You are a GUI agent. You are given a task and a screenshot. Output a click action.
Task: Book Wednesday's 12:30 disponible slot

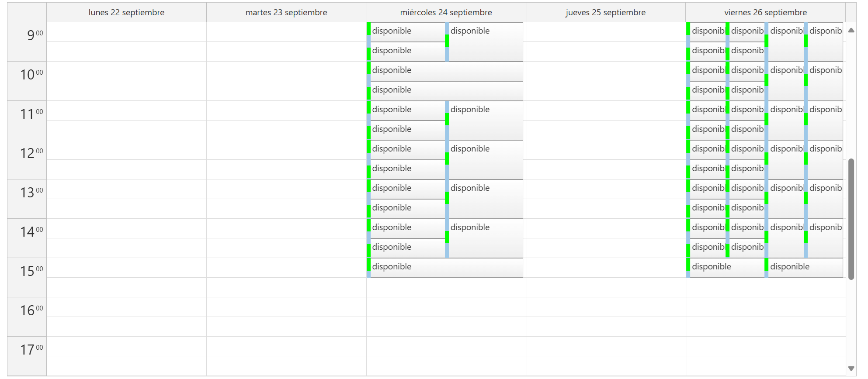point(406,169)
